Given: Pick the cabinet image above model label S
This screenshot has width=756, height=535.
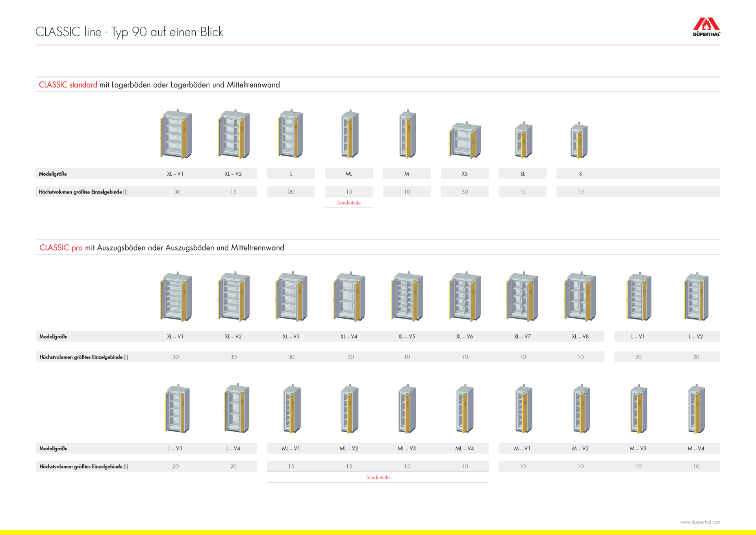Looking at the screenshot, I should click(579, 140).
